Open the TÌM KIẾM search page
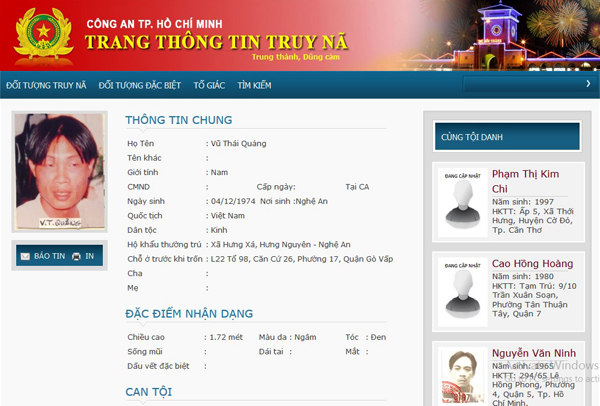Screen dimensions: 600x406 (x=254, y=86)
